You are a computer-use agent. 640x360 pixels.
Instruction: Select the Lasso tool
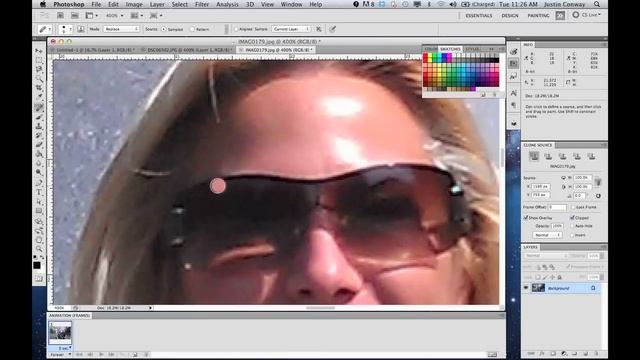point(39,69)
